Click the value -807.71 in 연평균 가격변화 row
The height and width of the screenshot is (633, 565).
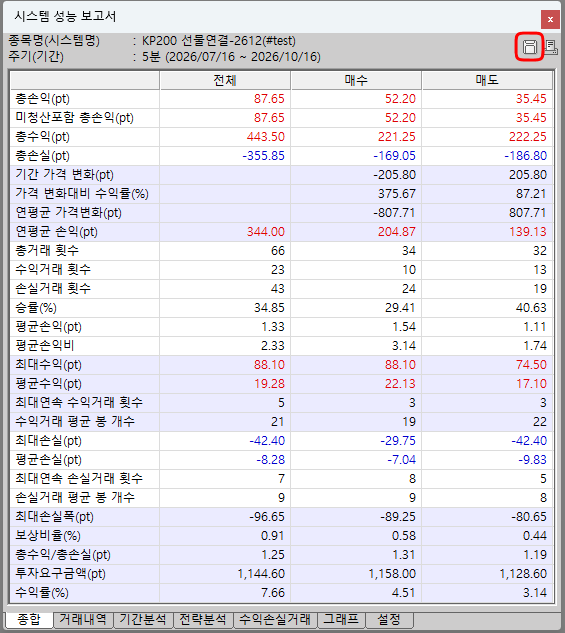(394, 213)
